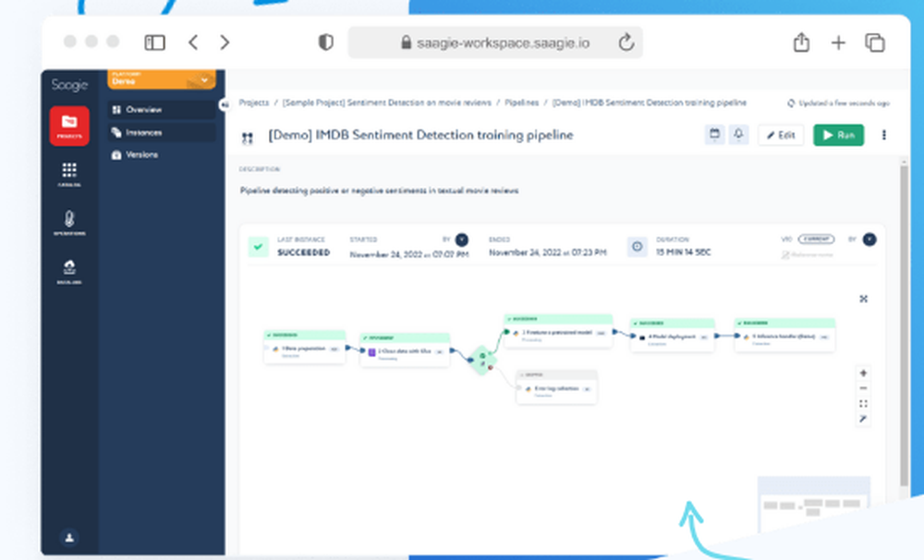Click the Edit button
924x560 pixels.
point(781,135)
